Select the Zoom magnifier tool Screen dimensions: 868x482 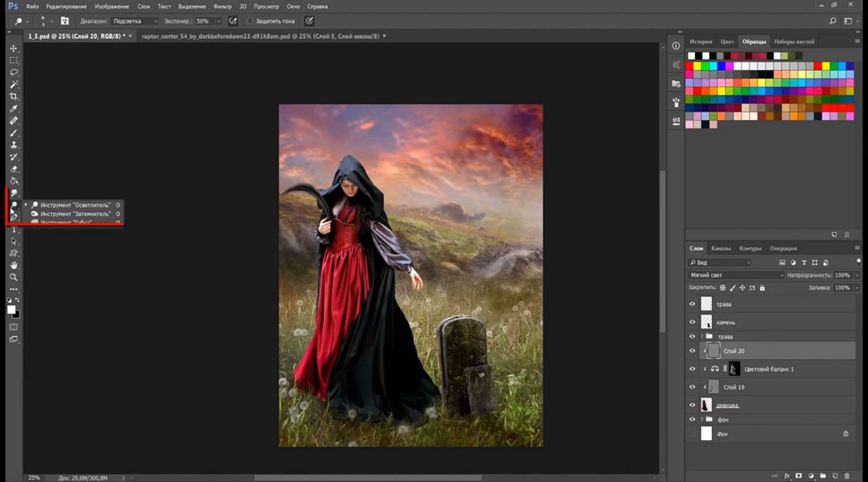point(14,277)
